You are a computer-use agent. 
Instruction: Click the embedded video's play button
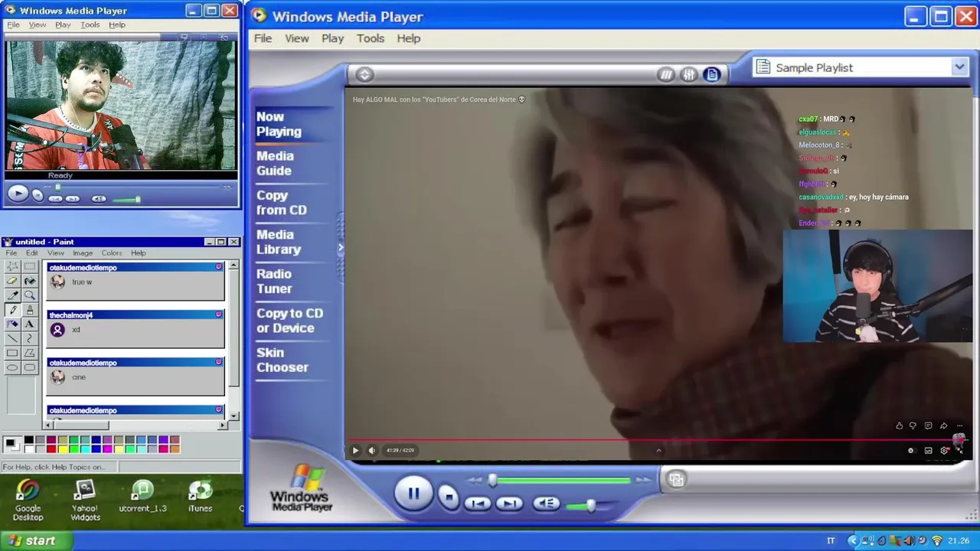point(355,450)
